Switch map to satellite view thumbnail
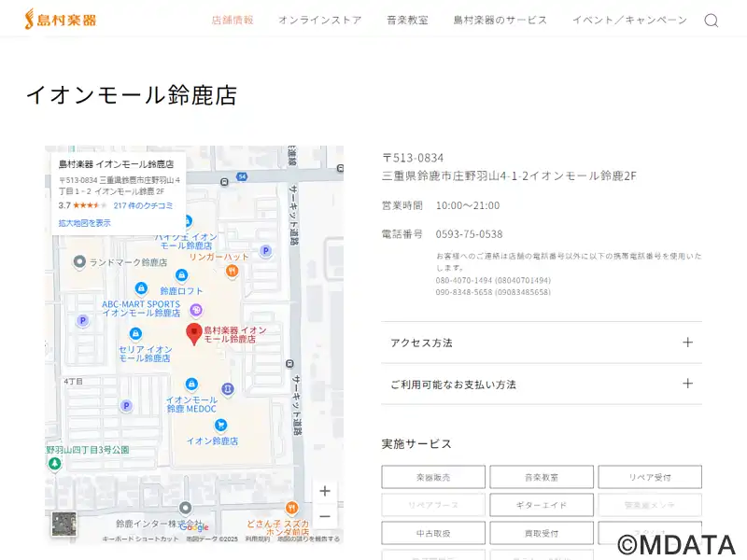Image resolution: width=747 pixels, height=560 pixels. click(63, 525)
